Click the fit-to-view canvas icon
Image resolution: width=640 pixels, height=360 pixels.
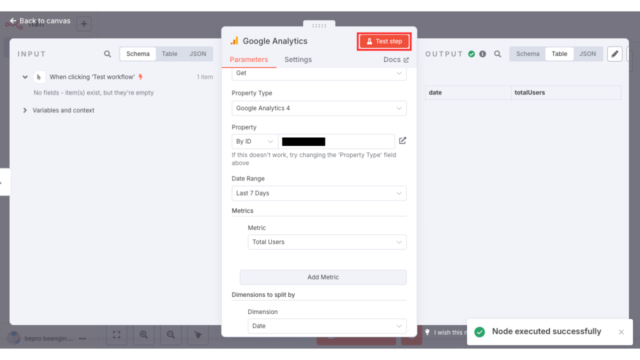pos(117,335)
